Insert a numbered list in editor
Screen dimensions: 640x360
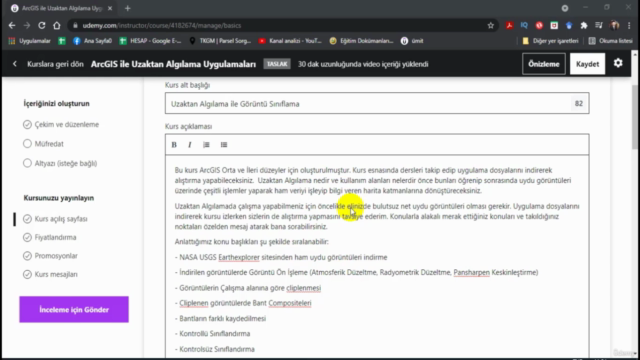(206, 144)
